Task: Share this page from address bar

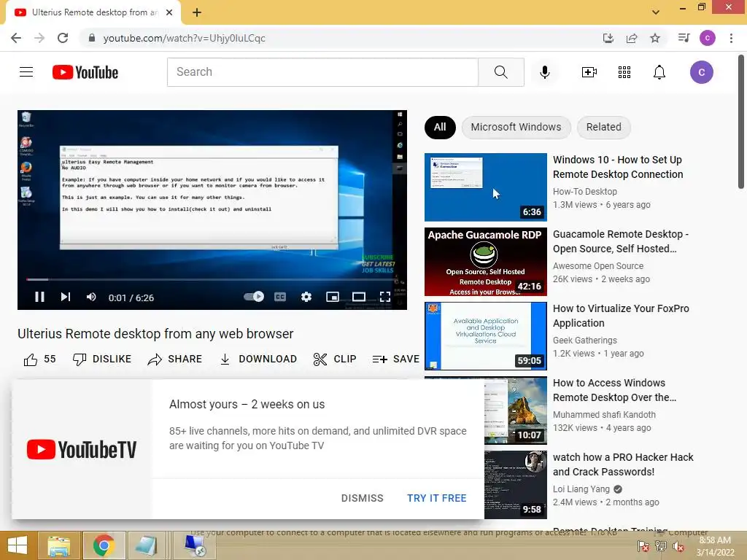Action: [x=632, y=38]
